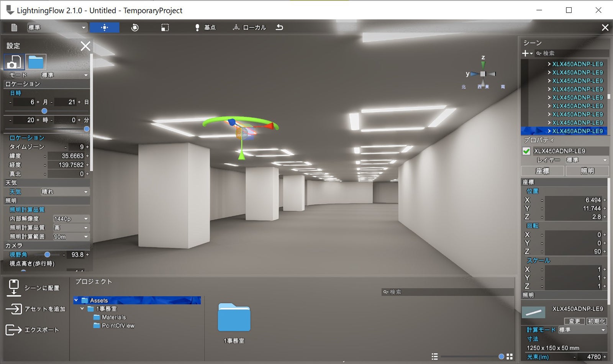Click the position X field showing 6.494

[574, 200]
